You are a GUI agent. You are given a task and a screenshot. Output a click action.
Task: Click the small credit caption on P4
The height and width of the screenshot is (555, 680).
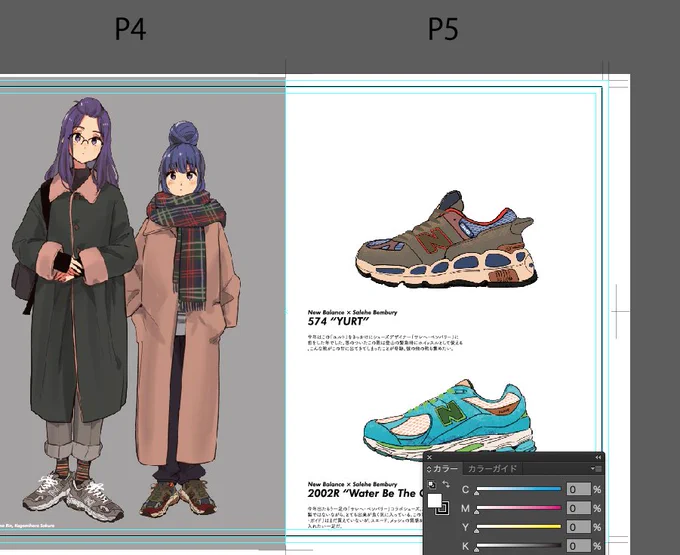click(x=27, y=525)
